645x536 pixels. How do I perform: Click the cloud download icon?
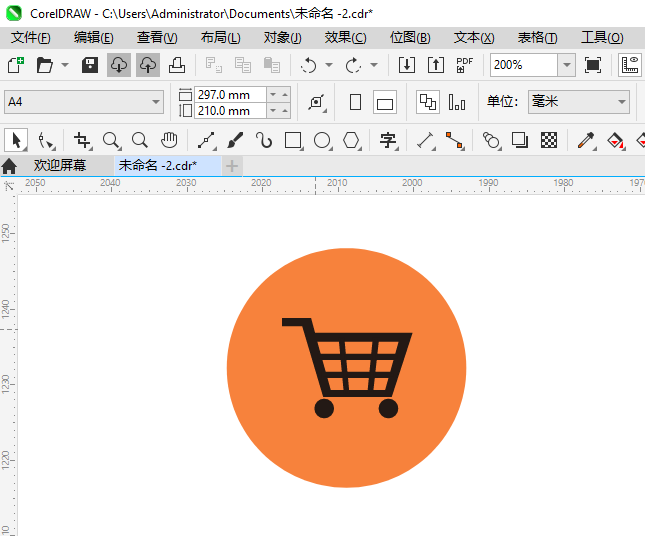pyautogui.click(x=119, y=65)
